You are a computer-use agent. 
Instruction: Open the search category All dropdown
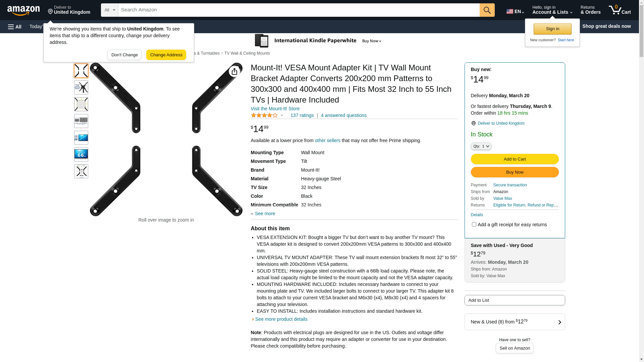[109, 10]
